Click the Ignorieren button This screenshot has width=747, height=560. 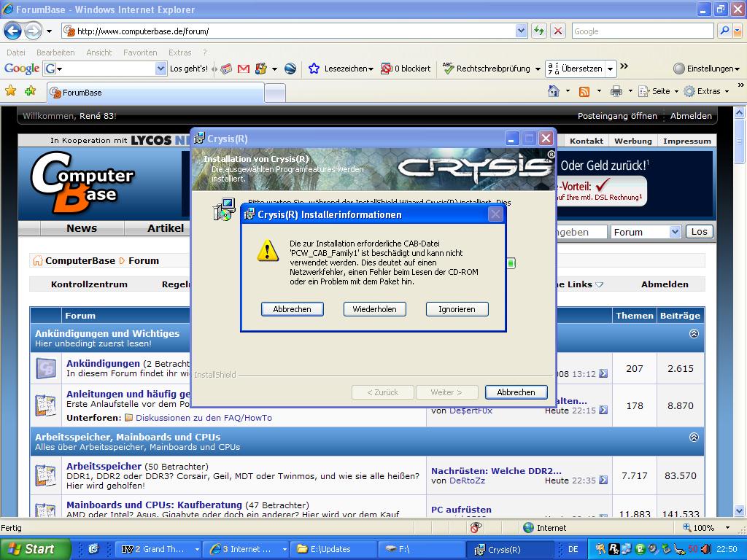point(457,309)
